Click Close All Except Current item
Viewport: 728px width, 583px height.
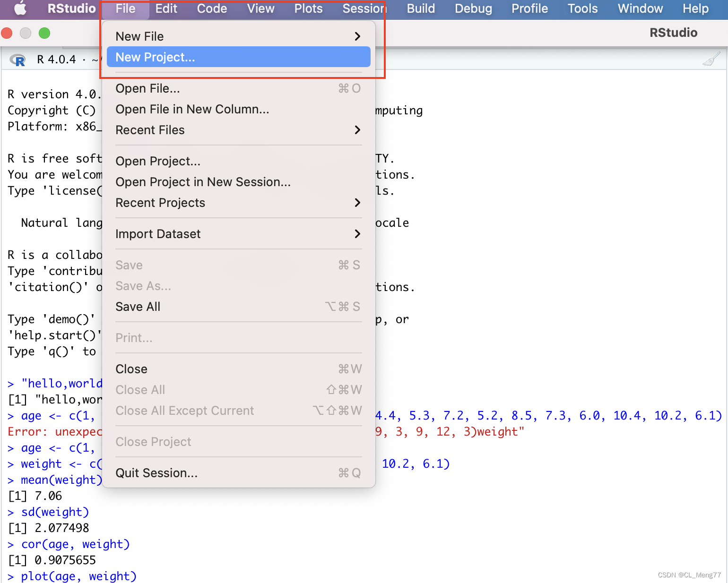[239, 411]
